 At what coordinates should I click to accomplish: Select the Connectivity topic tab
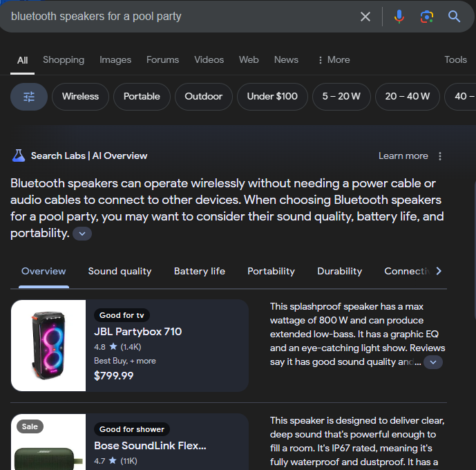[407, 271]
